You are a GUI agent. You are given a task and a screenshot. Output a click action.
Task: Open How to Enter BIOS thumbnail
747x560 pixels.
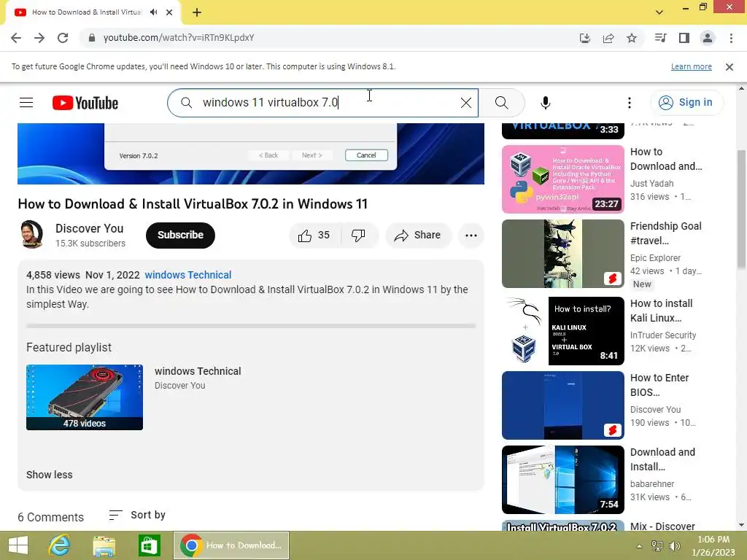click(562, 405)
